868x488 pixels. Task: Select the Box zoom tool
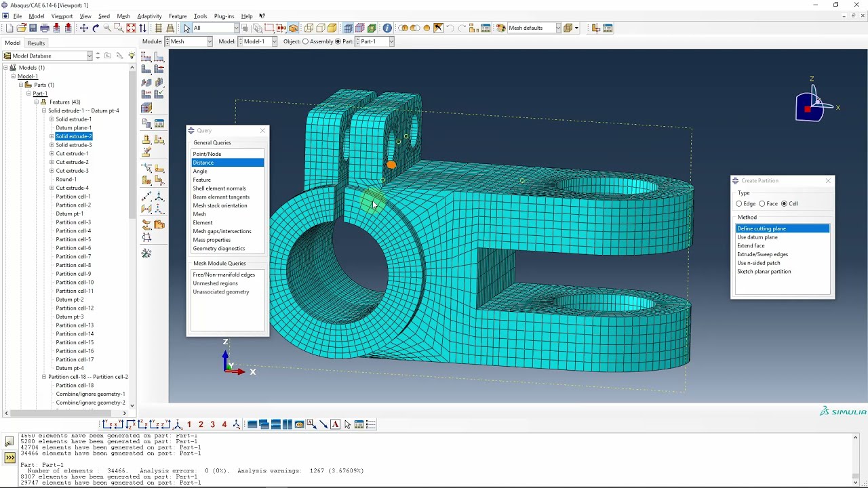coord(119,28)
